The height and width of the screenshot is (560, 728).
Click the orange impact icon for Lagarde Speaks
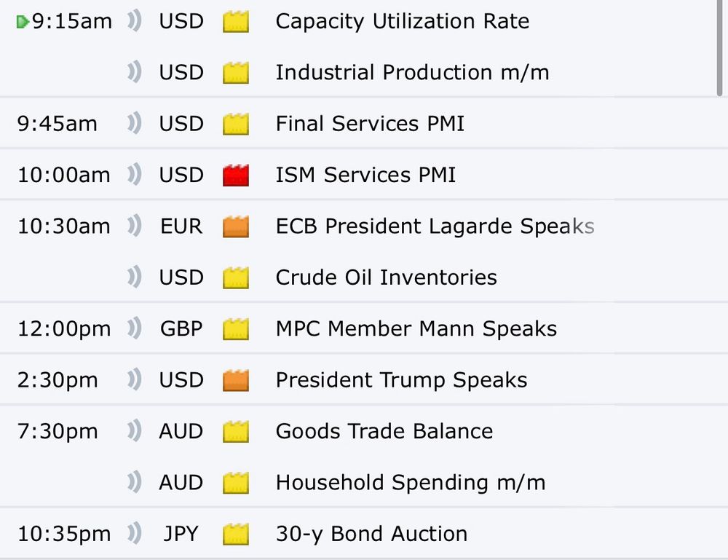235,227
